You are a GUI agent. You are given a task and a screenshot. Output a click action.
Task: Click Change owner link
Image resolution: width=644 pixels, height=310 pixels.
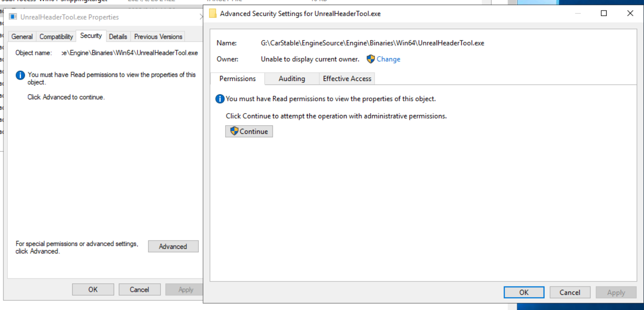[x=389, y=59]
